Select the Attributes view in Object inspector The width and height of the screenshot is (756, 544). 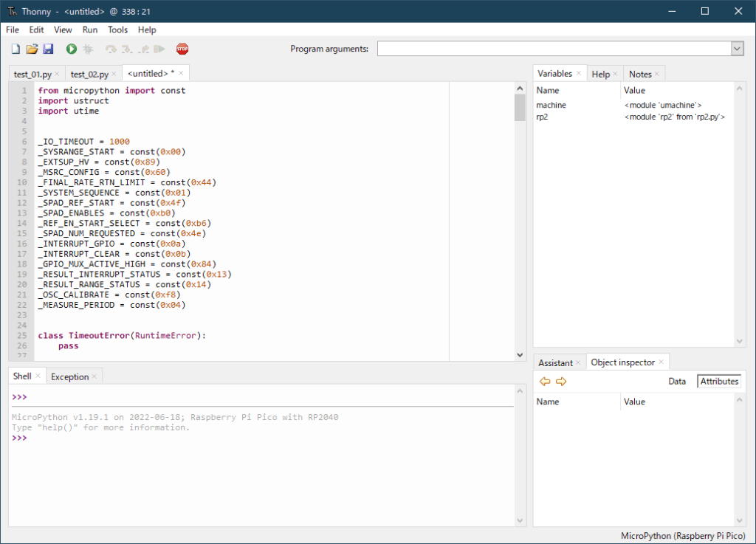(x=718, y=382)
